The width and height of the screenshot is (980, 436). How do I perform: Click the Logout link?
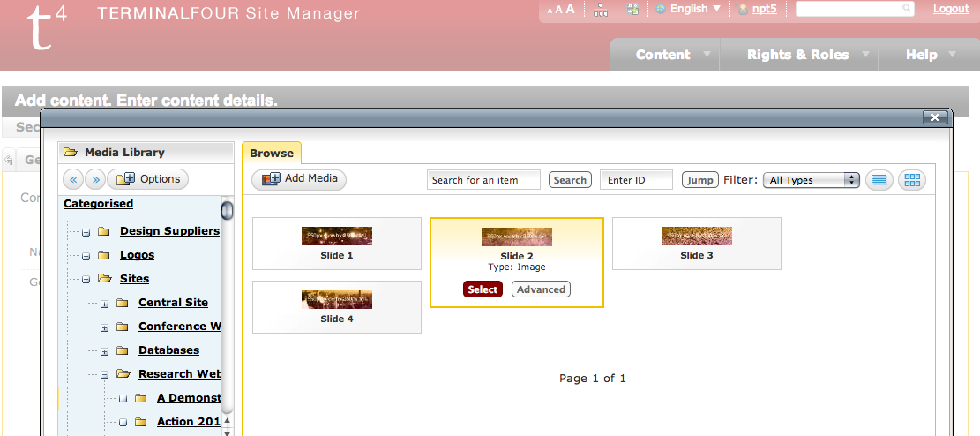(951, 9)
